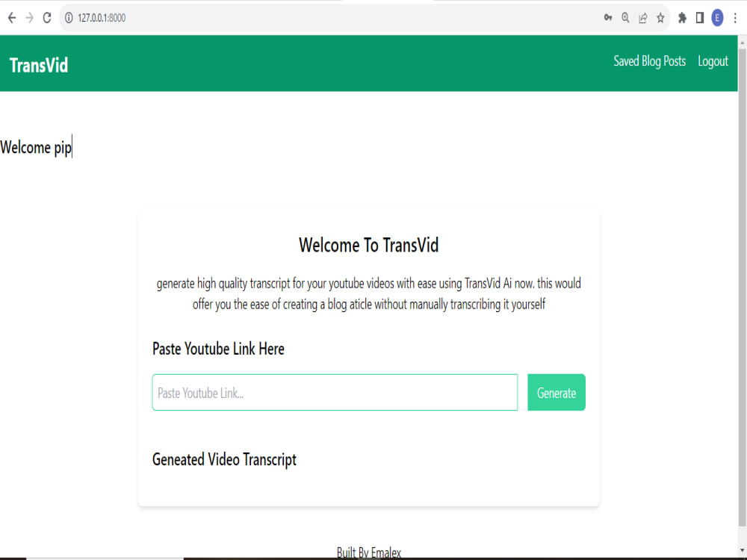Click the forward navigation arrow
The width and height of the screenshot is (747, 560).
(28, 17)
